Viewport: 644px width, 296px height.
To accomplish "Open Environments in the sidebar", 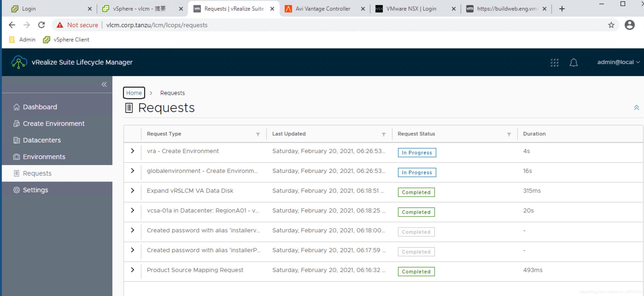I will pyautogui.click(x=44, y=157).
